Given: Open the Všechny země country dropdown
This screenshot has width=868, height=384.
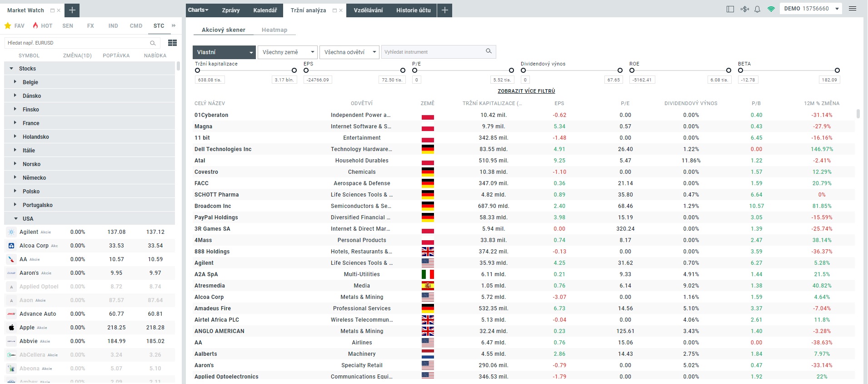Looking at the screenshot, I should [287, 52].
